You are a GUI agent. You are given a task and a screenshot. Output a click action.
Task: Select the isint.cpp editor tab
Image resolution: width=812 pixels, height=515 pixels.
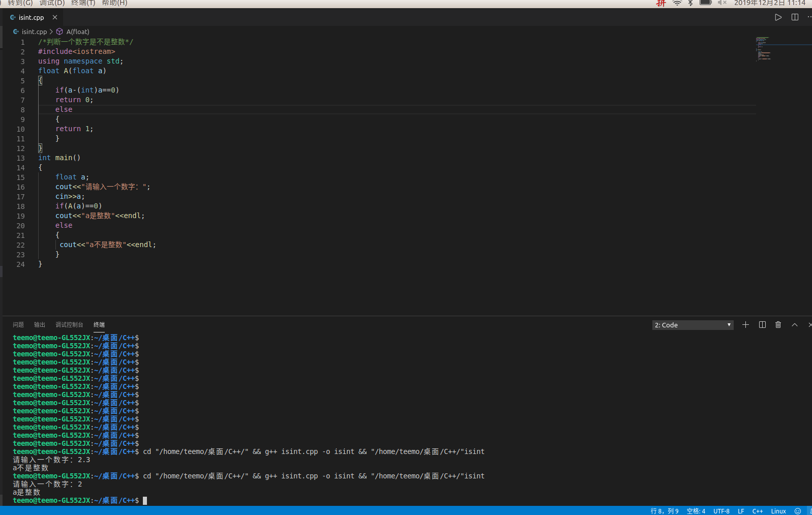pos(34,17)
